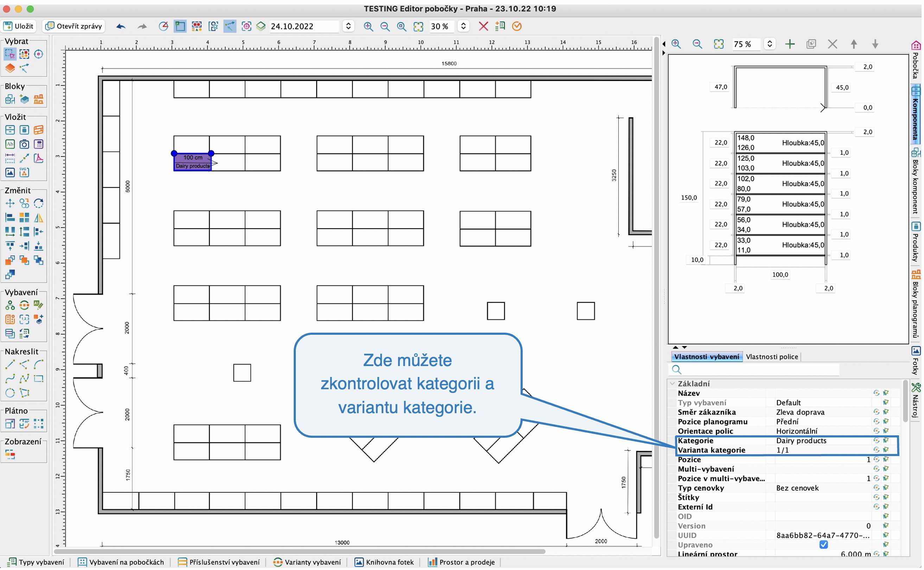Zoom in on the floor plan
This screenshot has width=924, height=570.
368,26
